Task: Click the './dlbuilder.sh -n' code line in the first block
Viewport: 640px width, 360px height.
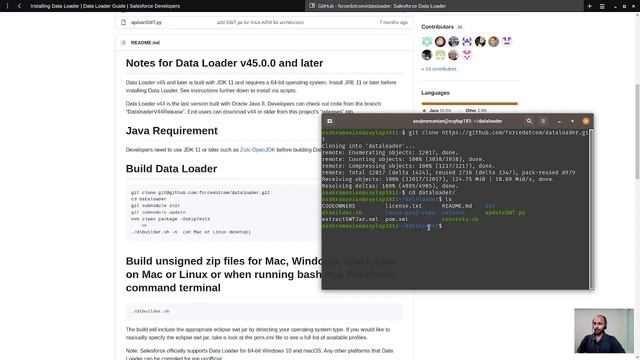Action: point(191,232)
